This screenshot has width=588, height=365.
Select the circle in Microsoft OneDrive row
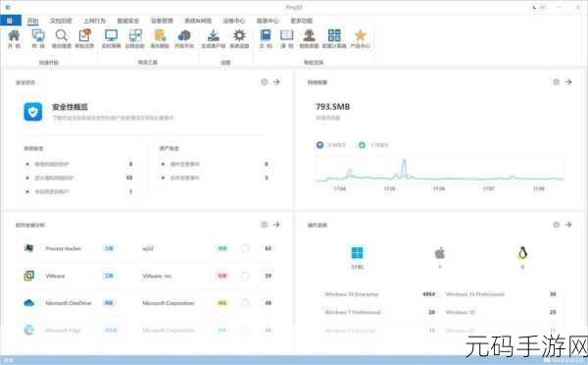(245, 303)
